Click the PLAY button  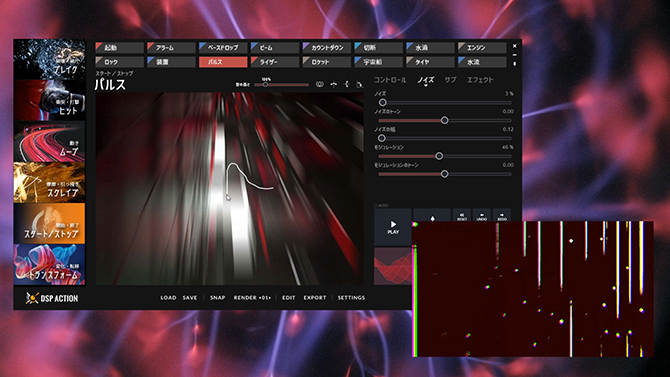coord(393,227)
